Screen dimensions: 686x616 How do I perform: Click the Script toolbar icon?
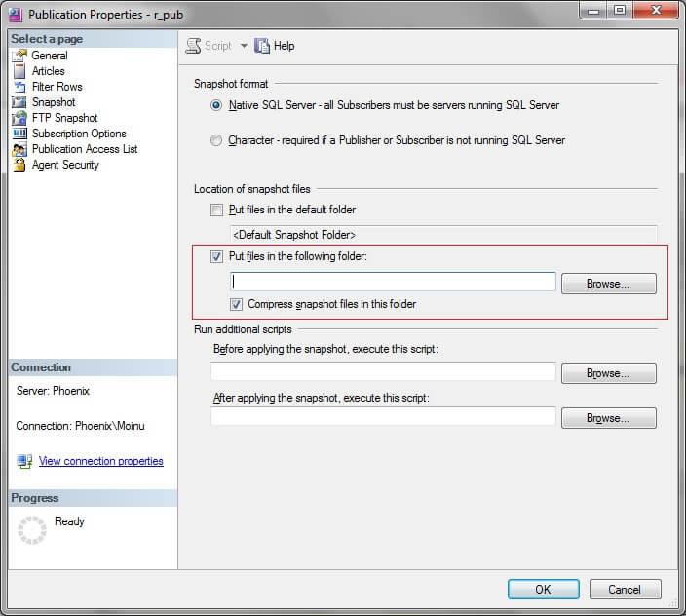pos(193,46)
